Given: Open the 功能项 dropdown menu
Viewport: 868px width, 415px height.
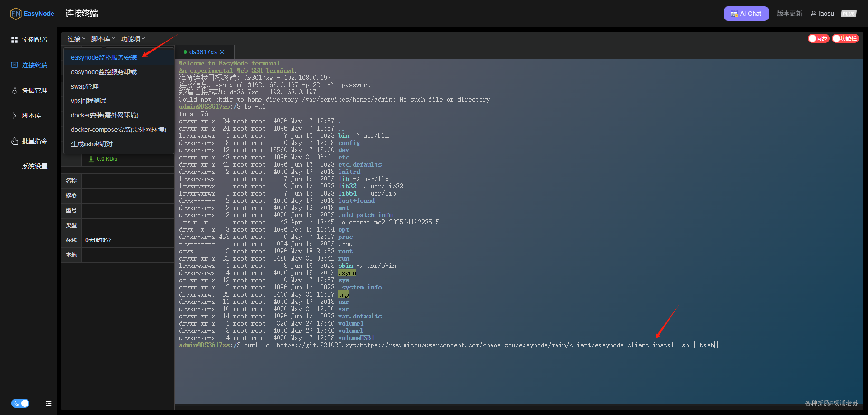Looking at the screenshot, I should (133, 39).
